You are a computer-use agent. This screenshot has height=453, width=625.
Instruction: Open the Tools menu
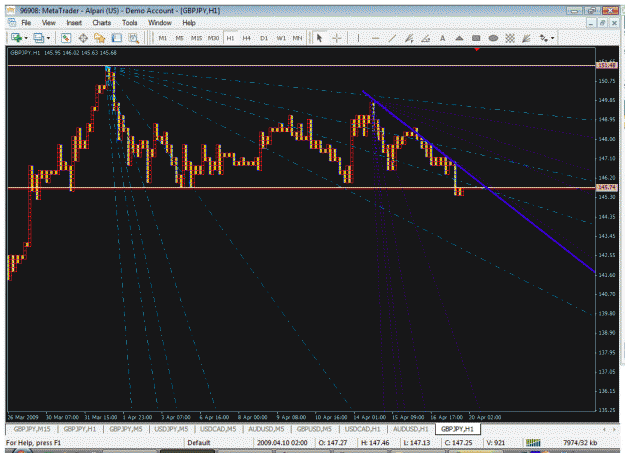coord(130,23)
